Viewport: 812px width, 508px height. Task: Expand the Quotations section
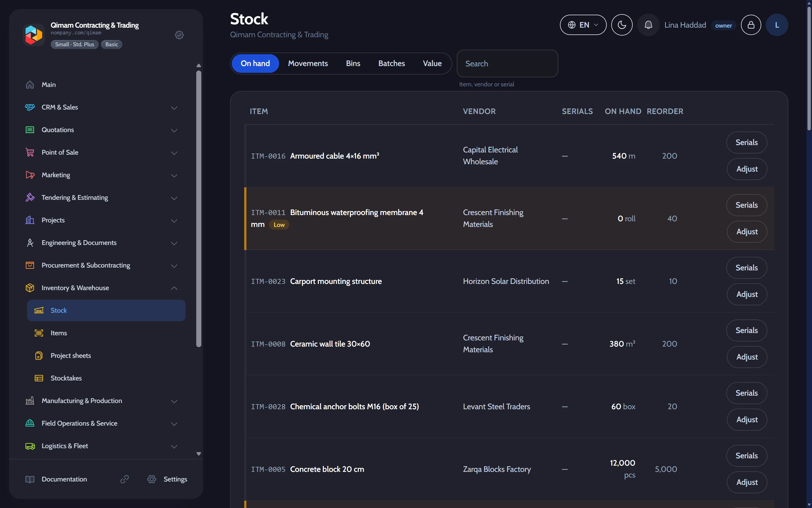point(174,130)
